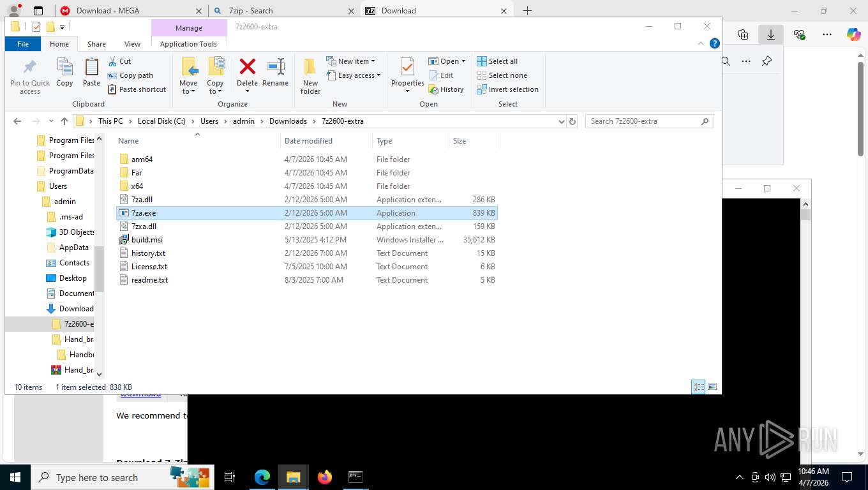The width and height of the screenshot is (868, 490).
Task: Open Edge downloads toolbar icon
Action: (x=770, y=34)
